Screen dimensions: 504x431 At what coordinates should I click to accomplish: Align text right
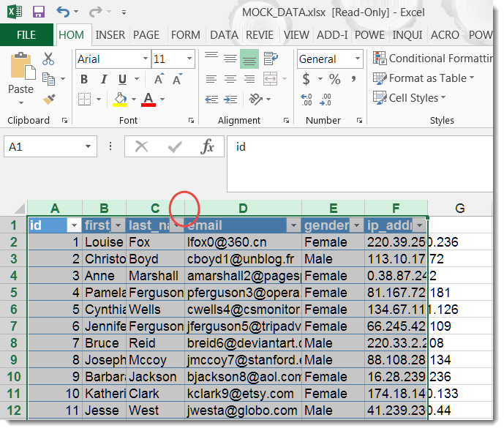tap(249, 79)
